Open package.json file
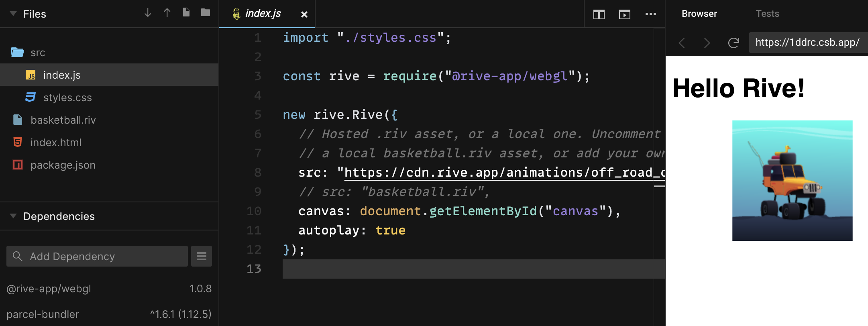The height and width of the screenshot is (326, 868). pos(109,165)
